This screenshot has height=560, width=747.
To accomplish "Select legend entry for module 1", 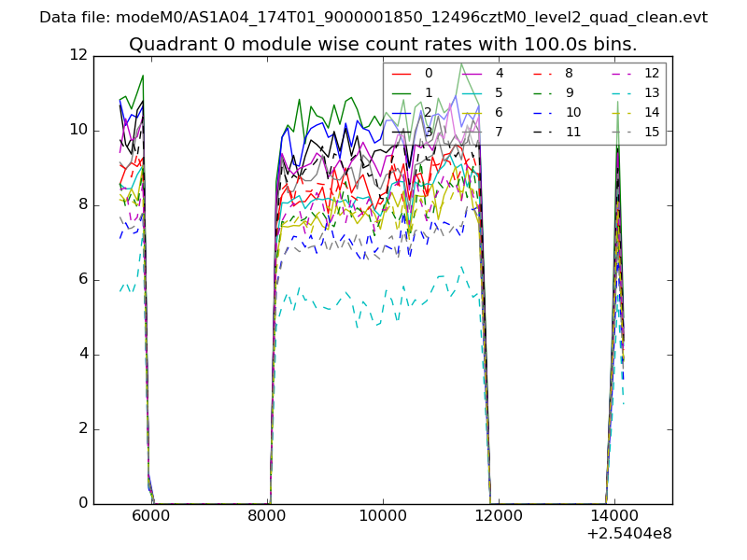I will pos(402,92).
